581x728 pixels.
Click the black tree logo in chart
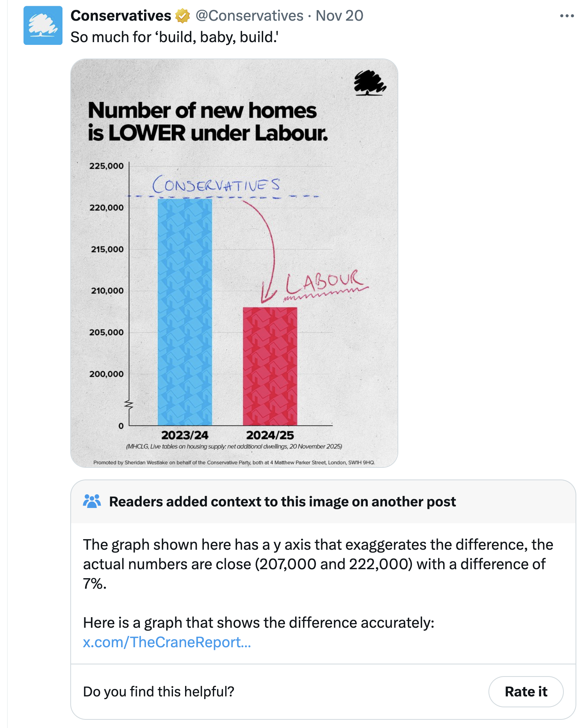[369, 83]
